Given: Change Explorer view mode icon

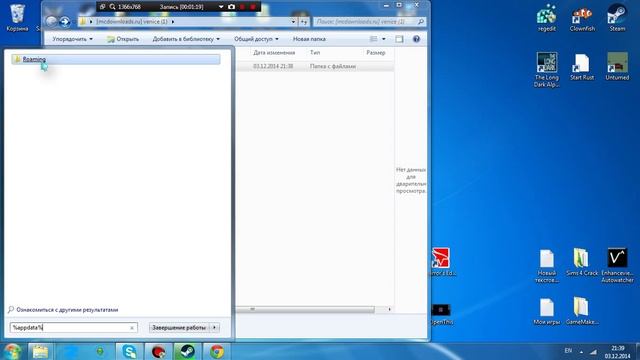Looking at the screenshot, I should 373,39.
